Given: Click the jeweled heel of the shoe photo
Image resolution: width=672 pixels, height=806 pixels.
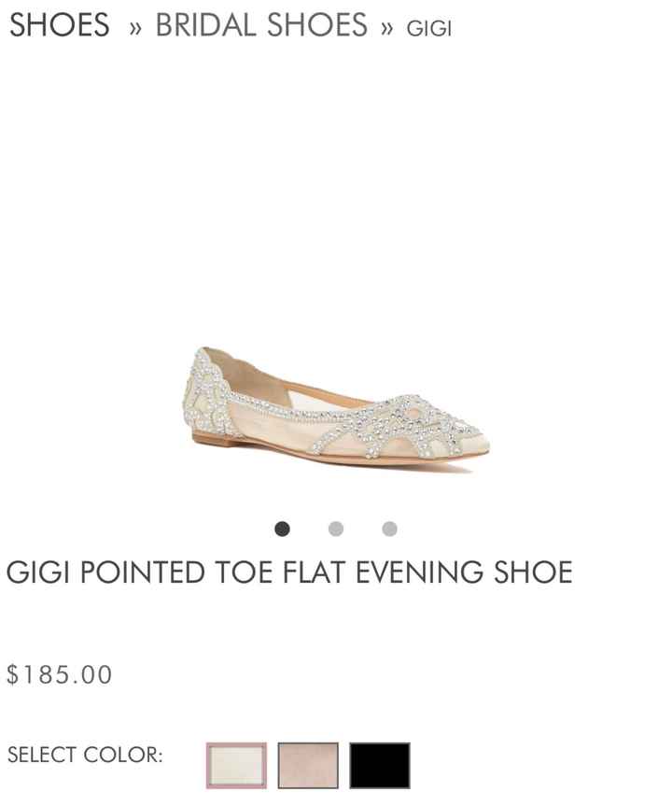Looking at the screenshot, I should 201,392.
